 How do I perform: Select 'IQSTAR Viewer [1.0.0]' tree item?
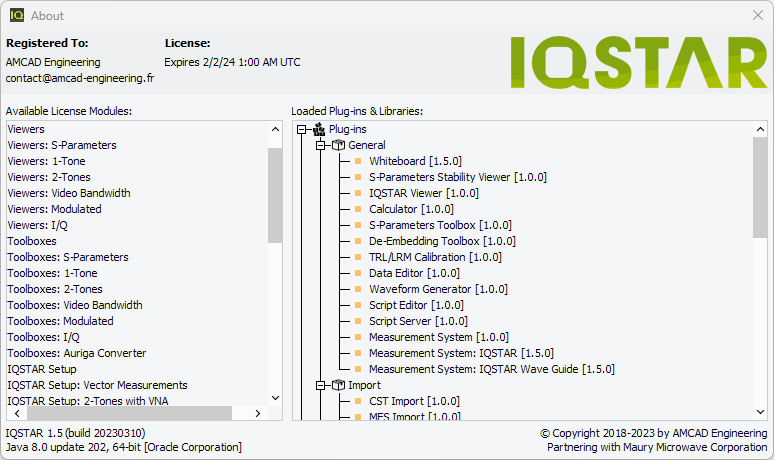coord(424,193)
